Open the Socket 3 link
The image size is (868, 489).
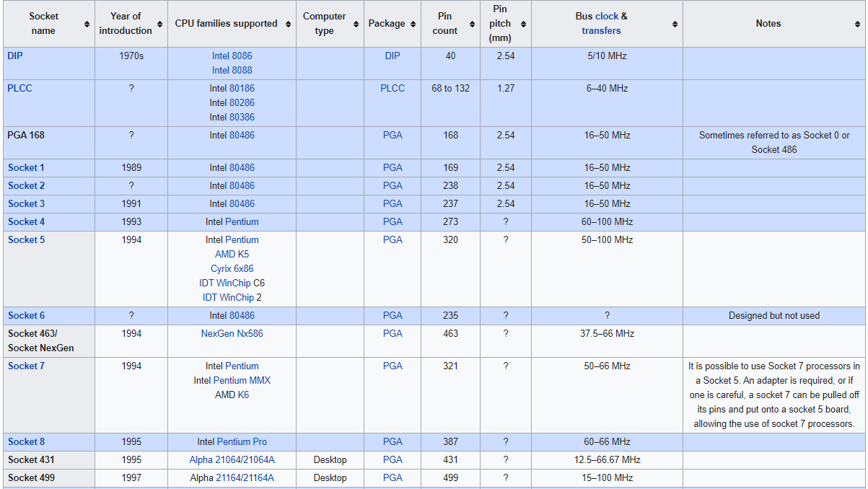26,203
